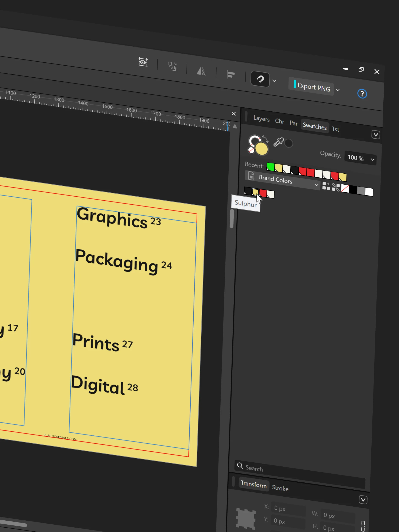Open the Swatches panel options menu

point(376,135)
